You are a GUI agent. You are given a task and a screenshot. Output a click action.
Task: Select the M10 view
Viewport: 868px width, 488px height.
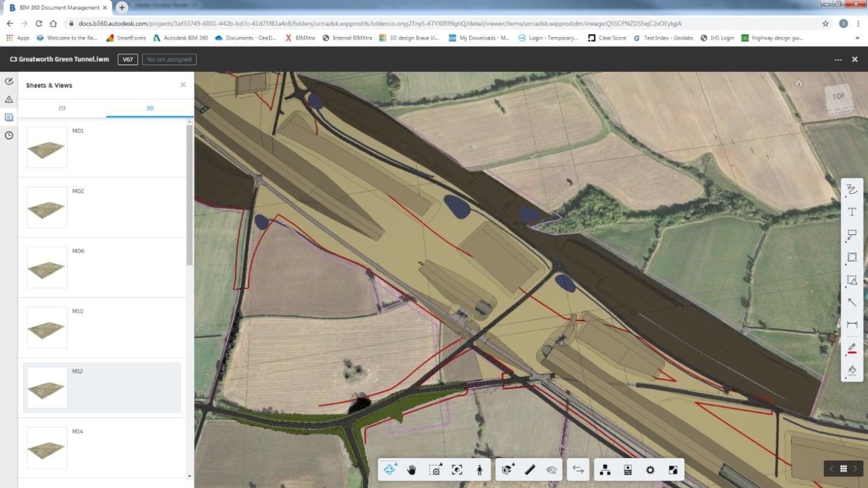102,328
